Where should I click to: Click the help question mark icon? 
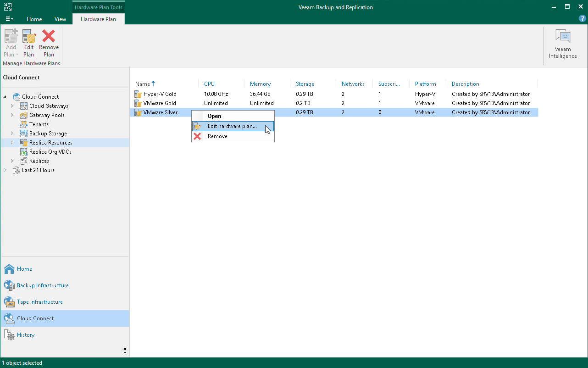click(x=582, y=19)
